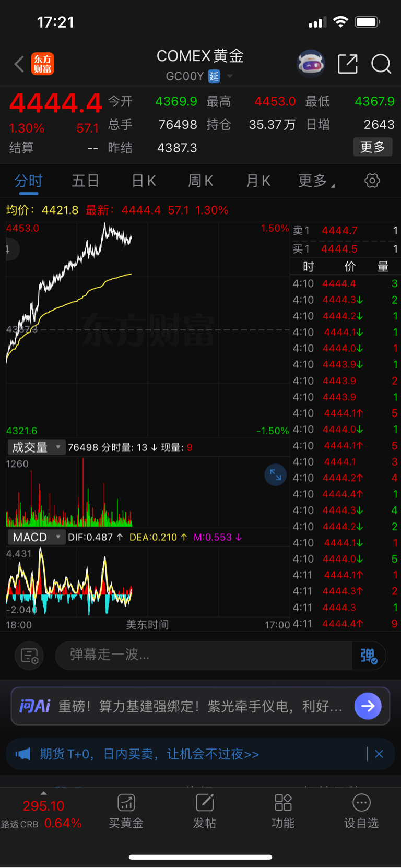Viewport: 401px width, 868px height.
Task: Tap the orange Eastmoney (东方财富) logo
Action: (x=42, y=64)
